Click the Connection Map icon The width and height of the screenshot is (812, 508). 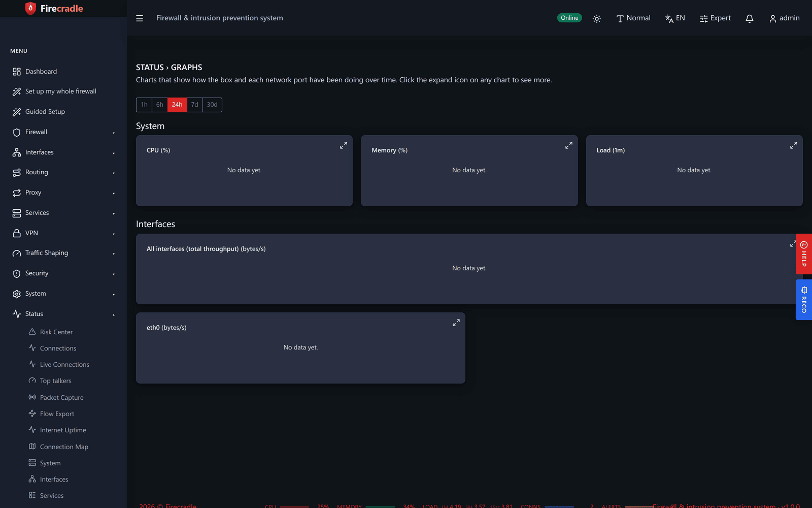[x=32, y=447]
